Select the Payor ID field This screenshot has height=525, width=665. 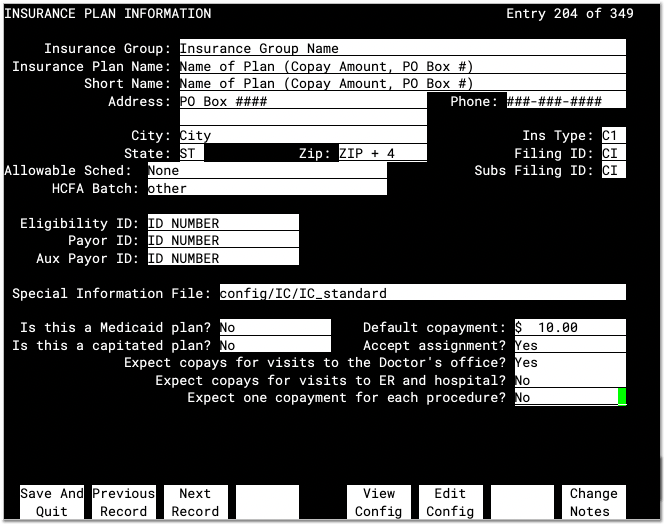pos(223,240)
